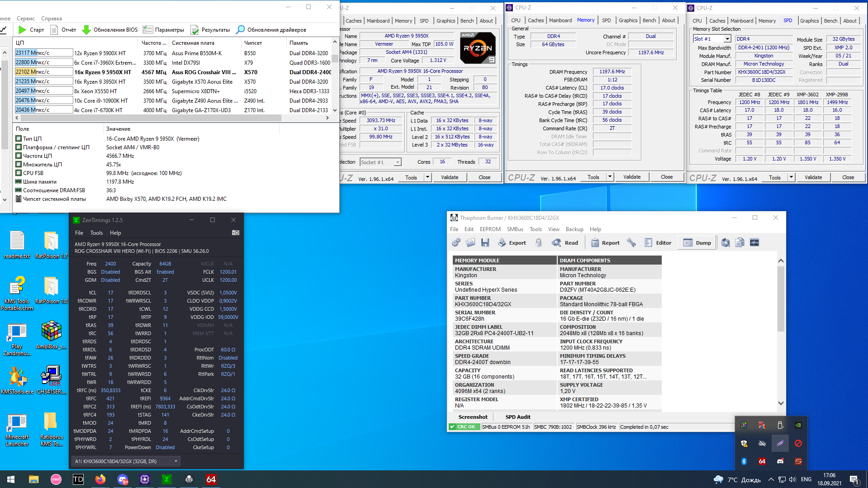Open the Сервис menu
The image size is (868, 488).
click(x=26, y=19)
